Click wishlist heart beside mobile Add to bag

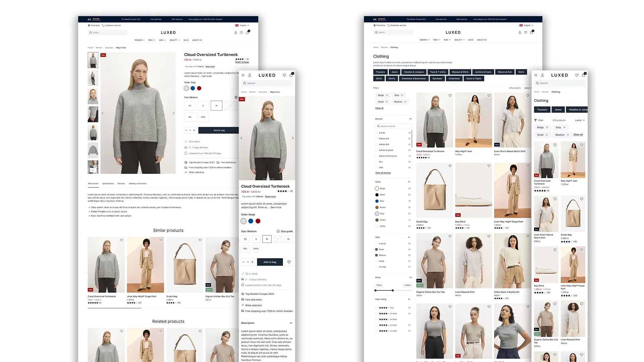(x=289, y=262)
